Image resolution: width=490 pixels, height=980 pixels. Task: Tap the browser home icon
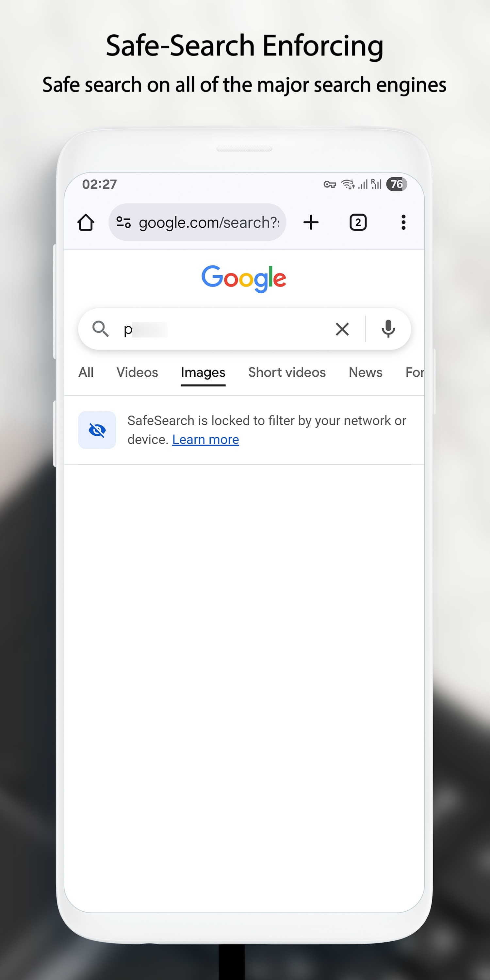click(86, 222)
